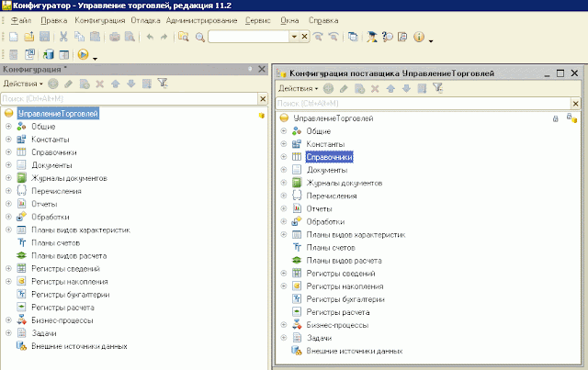The image size is (588, 370).
Task: Clear the toolbar search combo box
Action: (x=304, y=37)
